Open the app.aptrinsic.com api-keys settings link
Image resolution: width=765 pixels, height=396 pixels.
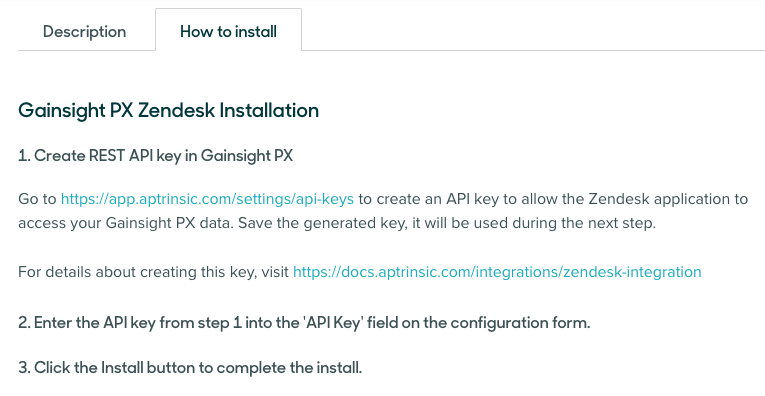point(207,199)
